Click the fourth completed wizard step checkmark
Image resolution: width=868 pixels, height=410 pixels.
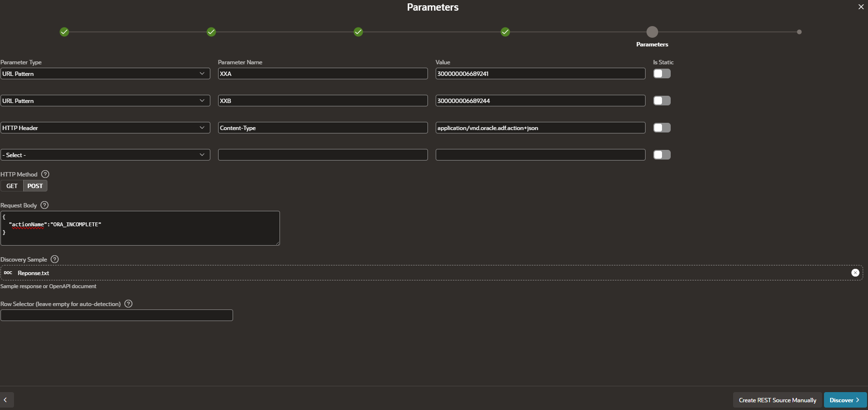coord(505,32)
